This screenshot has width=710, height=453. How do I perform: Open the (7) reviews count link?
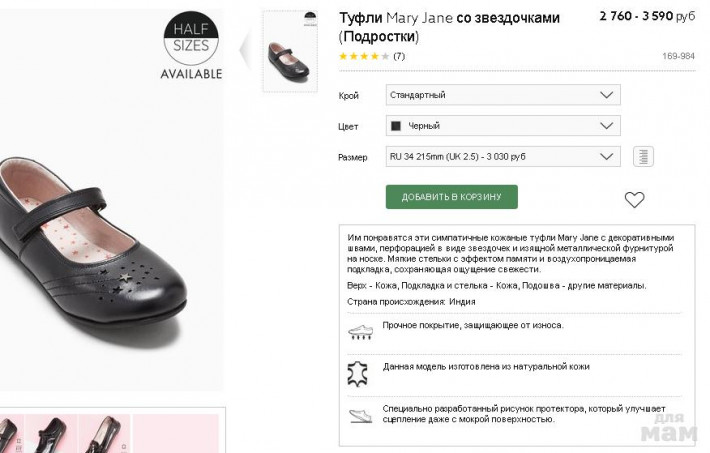(x=399, y=56)
